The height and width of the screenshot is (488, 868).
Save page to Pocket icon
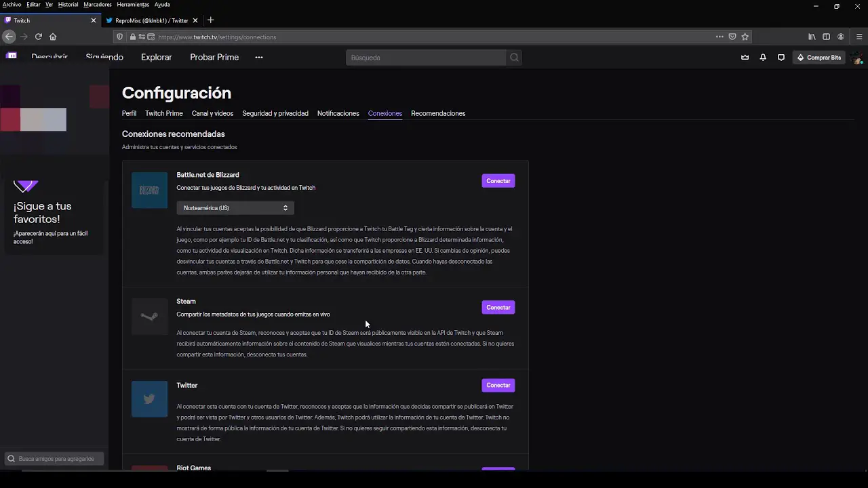pyautogui.click(x=732, y=37)
